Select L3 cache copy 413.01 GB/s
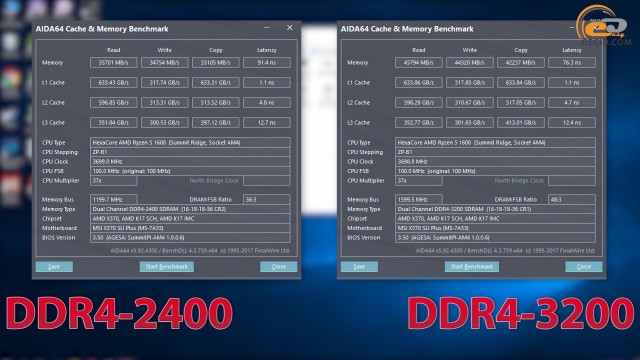Viewport: 640px width, 360px height. (521, 122)
